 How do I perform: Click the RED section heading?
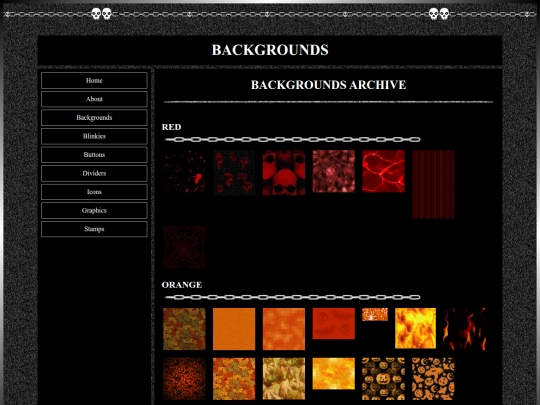tap(172, 127)
